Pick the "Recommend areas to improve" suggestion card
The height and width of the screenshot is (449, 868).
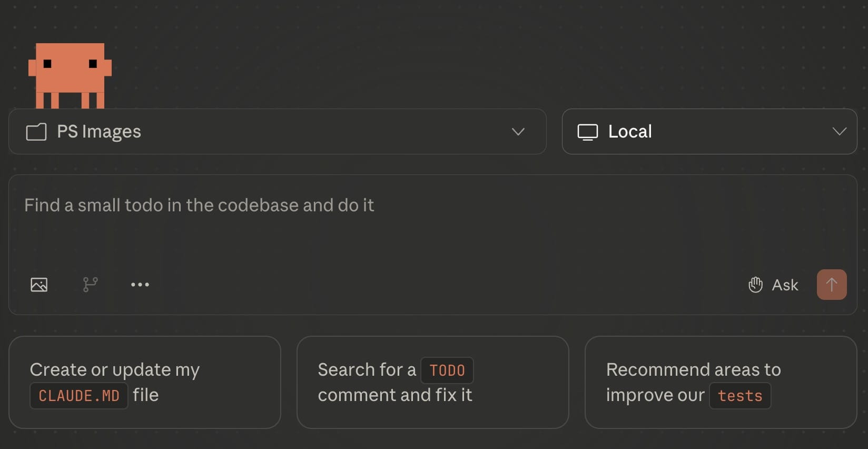[721, 382]
